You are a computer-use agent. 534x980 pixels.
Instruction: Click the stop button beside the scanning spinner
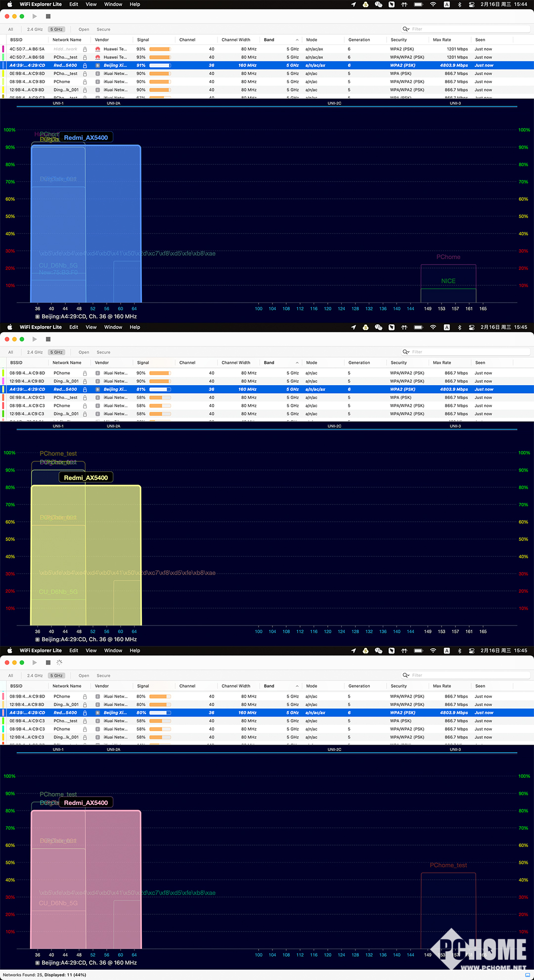point(48,662)
